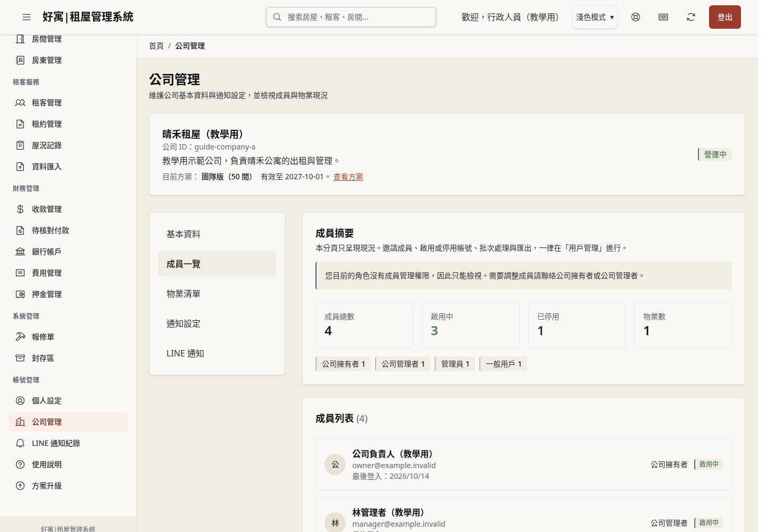Open 使用說明 help icon
Viewport: 766px width, 532px height.
pos(20,464)
